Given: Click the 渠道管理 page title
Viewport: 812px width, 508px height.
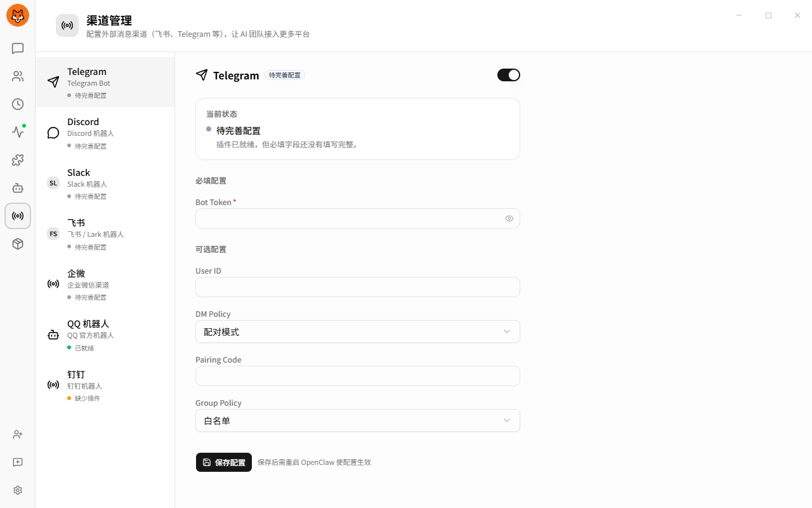Looking at the screenshot, I should coord(109,21).
